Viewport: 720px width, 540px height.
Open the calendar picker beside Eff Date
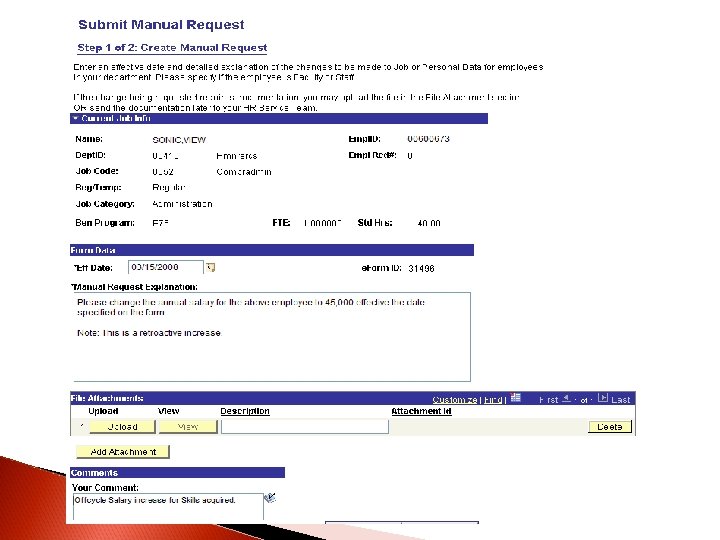(x=211, y=267)
